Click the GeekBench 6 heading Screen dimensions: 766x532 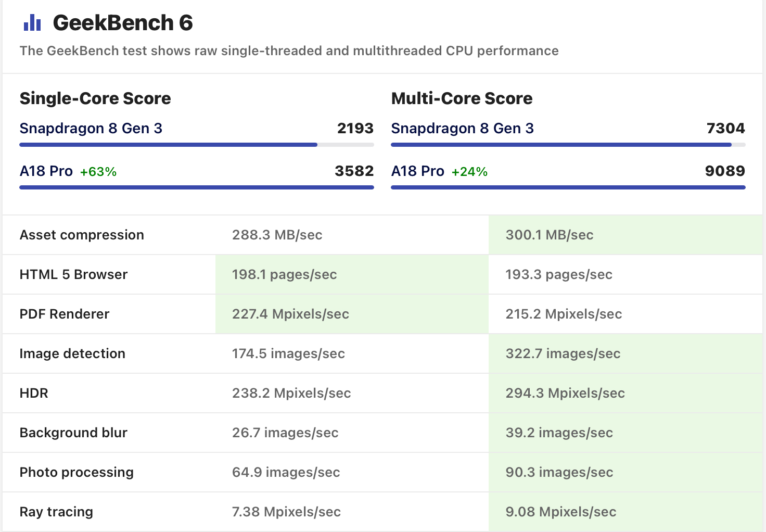point(123,23)
